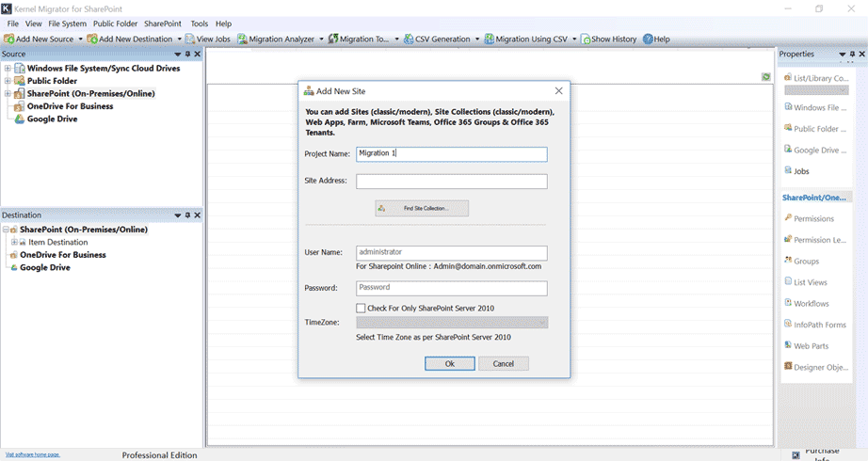Click Cancel in Add New Site dialog
868x461 pixels.
(x=504, y=363)
